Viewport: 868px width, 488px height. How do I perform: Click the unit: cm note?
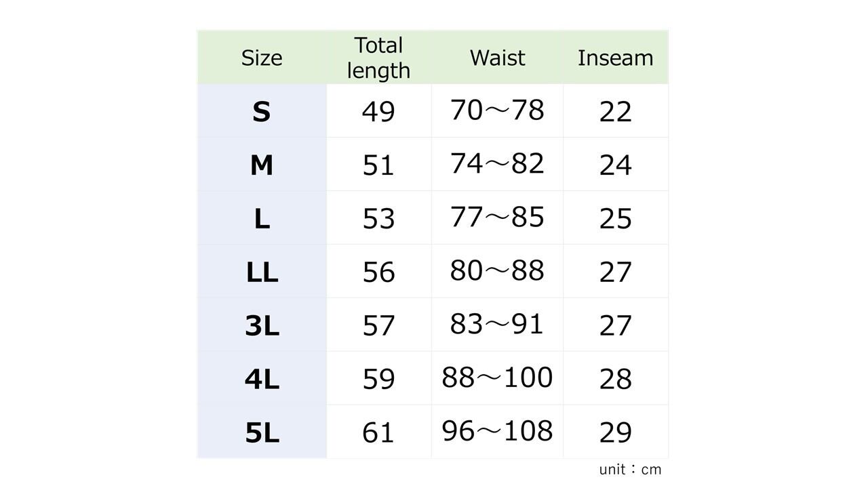630,469
